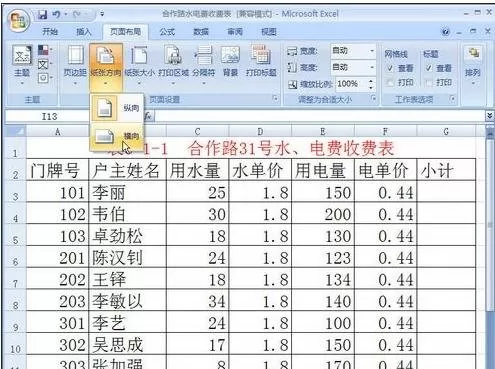This screenshot has height=369, width=495.
Task: Click the title cell 合作路31号水、电费收费表
Action: pyautogui.click(x=251, y=148)
